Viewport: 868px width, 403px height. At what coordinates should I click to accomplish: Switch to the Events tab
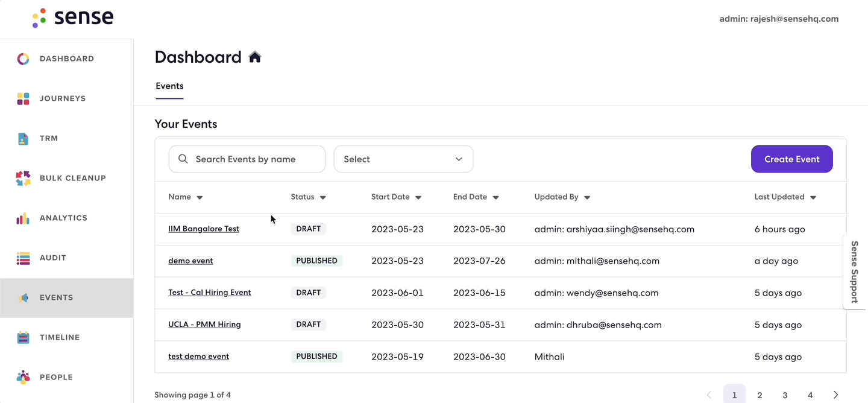(169, 86)
